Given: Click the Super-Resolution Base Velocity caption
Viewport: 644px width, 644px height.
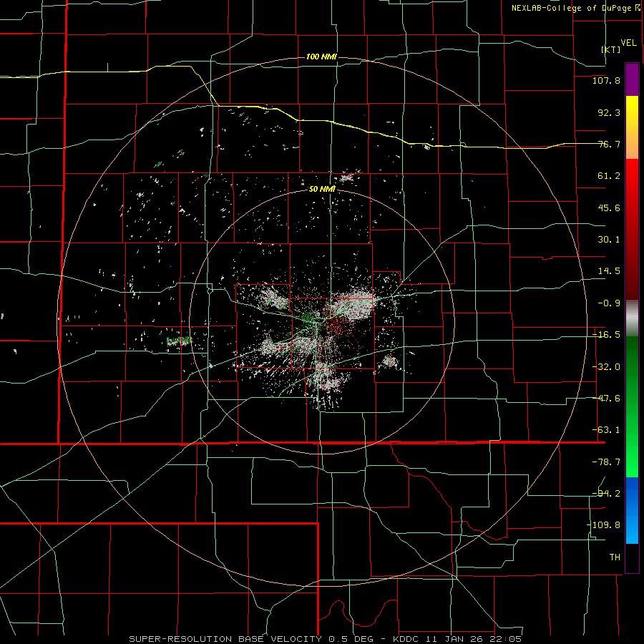Looking at the screenshot, I should point(326,639).
